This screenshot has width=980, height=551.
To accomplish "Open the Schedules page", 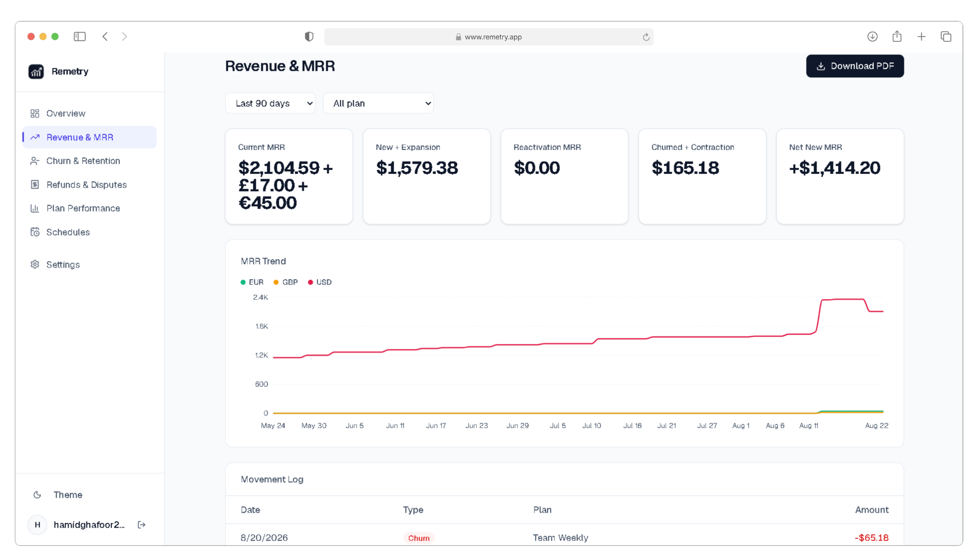I will [x=90, y=232].
